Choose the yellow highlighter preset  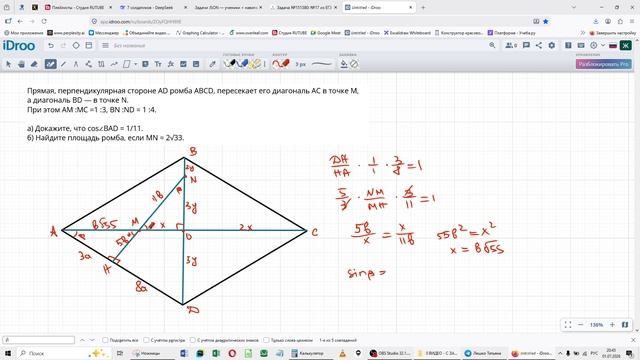256,64
